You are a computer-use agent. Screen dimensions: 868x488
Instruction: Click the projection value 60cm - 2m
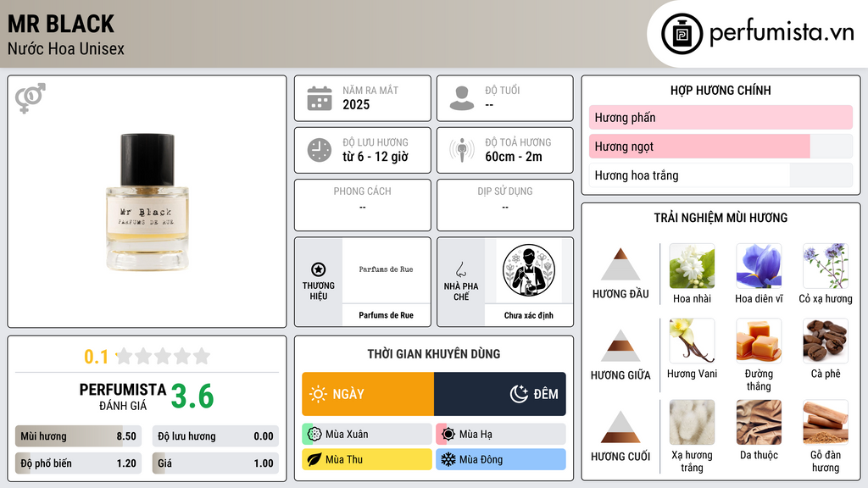point(514,157)
